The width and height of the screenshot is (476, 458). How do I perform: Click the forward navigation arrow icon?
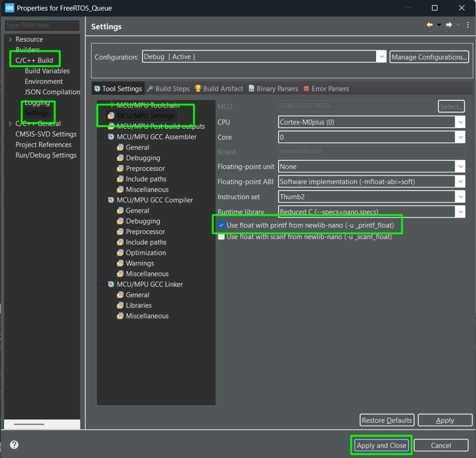(x=449, y=25)
